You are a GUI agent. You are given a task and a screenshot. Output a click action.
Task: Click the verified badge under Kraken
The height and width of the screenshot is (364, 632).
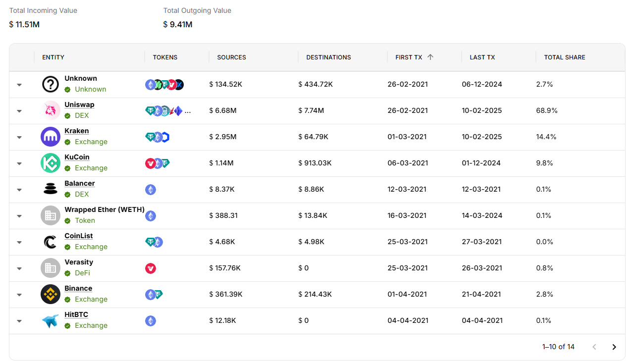pyautogui.click(x=67, y=142)
